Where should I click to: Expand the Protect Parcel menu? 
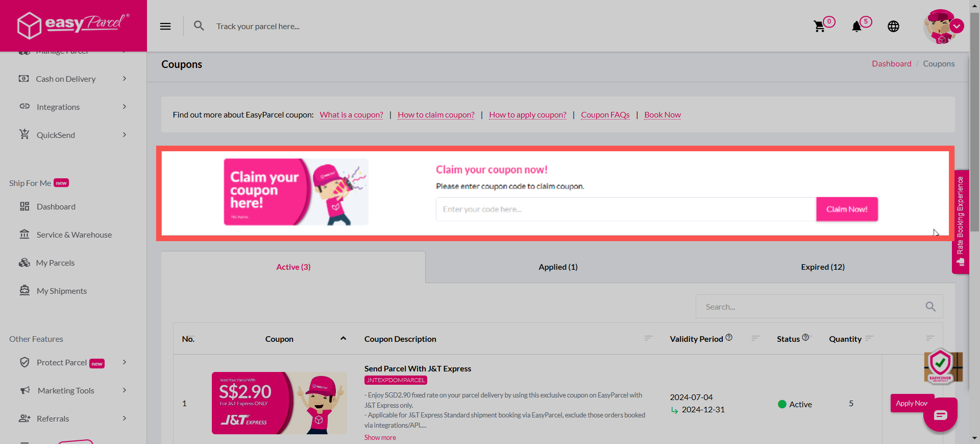pos(125,362)
